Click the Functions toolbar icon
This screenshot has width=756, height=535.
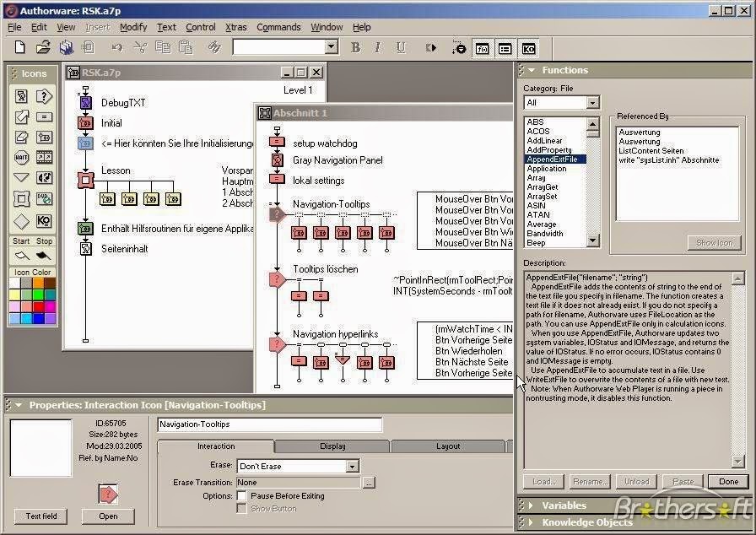pyautogui.click(x=481, y=48)
